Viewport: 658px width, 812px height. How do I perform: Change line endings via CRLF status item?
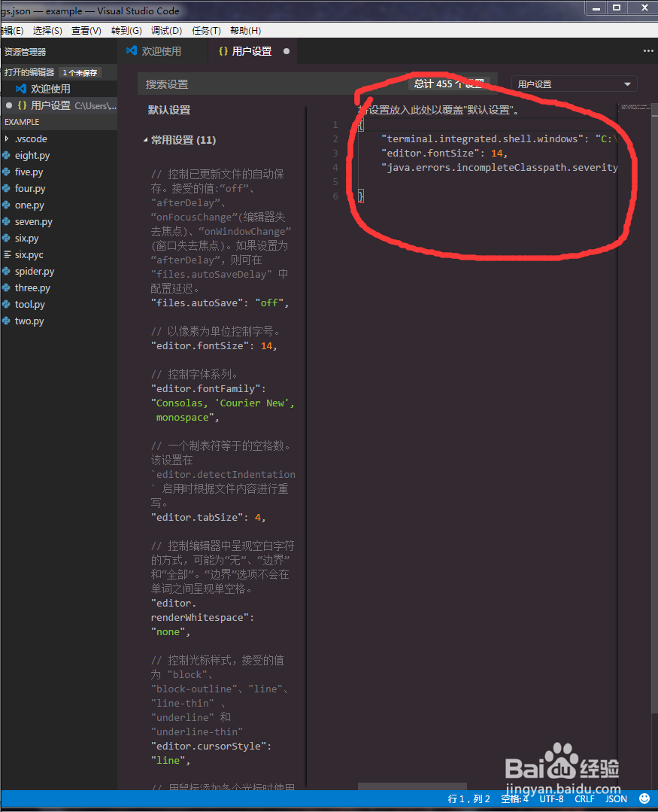[584, 798]
